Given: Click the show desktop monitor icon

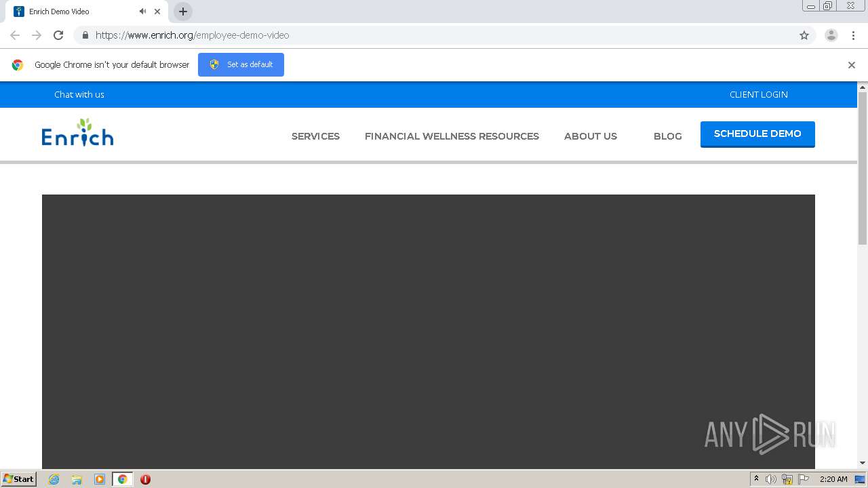Looking at the screenshot, I should [x=860, y=479].
